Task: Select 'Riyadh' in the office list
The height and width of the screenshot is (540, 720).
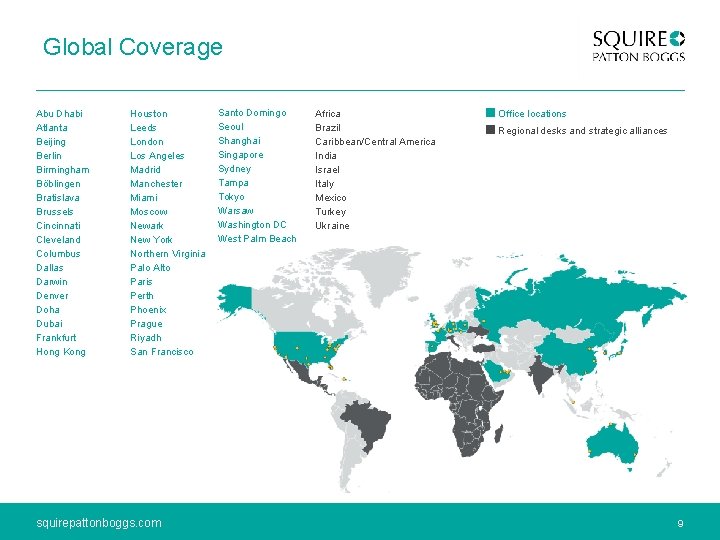Action: click(146, 338)
